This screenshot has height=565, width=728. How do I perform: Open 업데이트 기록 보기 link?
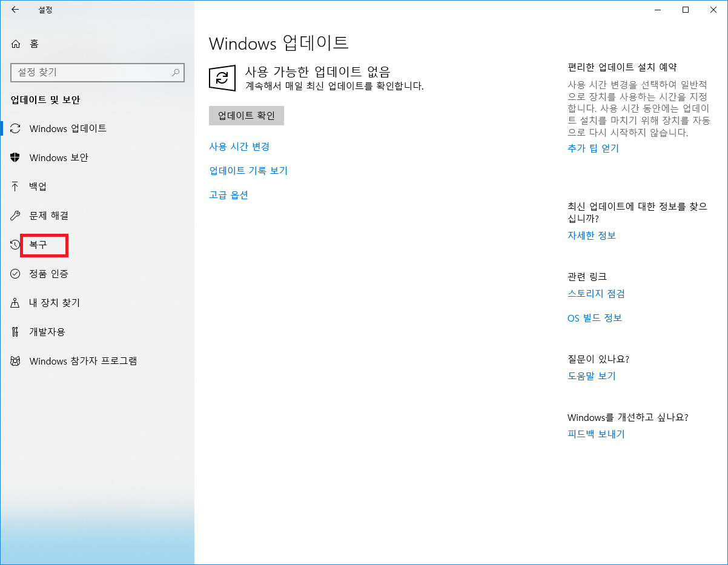tap(248, 171)
